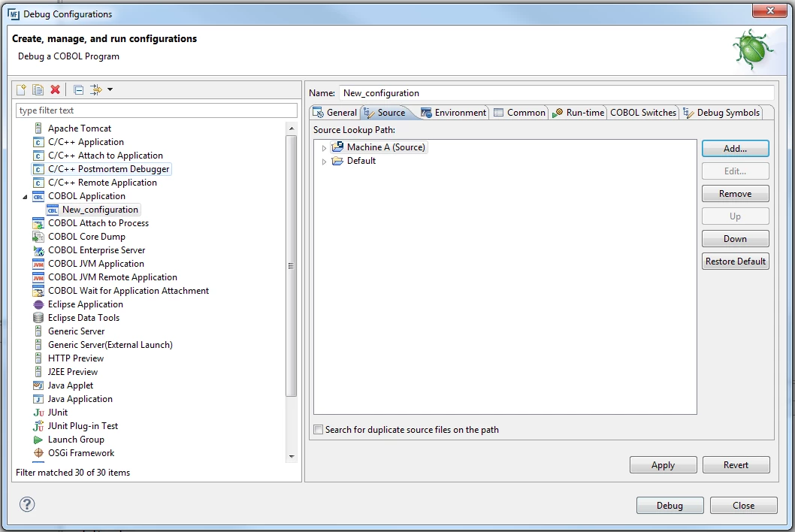Image resolution: width=795 pixels, height=532 pixels.
Task: Switch to the General tab
Action: tap(335, 113)
